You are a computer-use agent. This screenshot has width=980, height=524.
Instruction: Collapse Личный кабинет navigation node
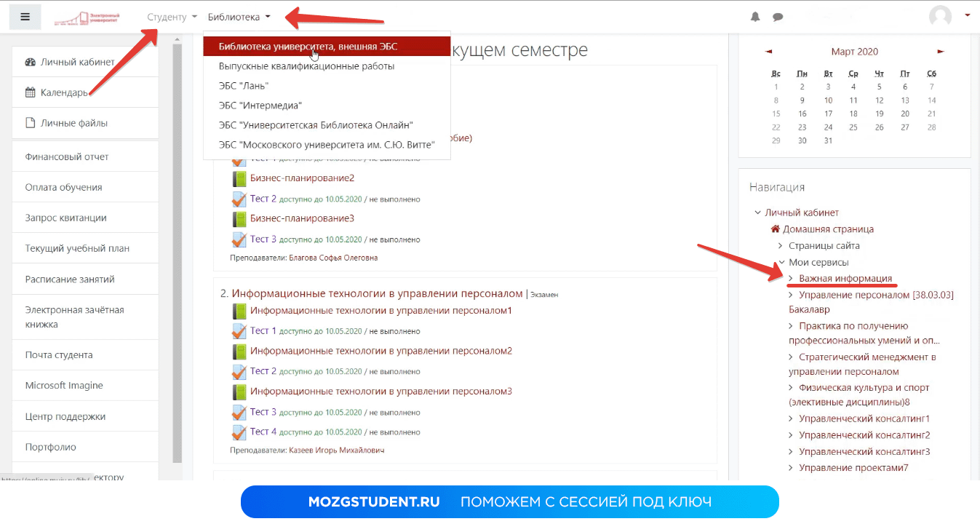click(758, 213)
